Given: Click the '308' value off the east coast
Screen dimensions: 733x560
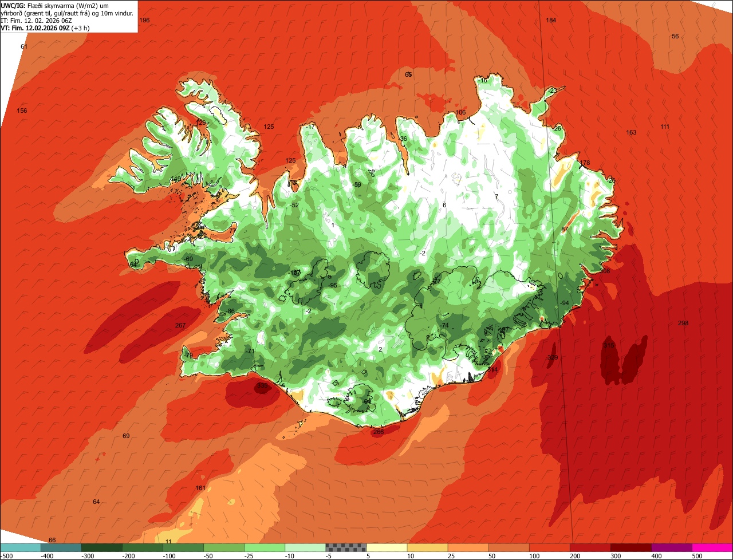Looking at the screenshot, I should click(605, 271).
